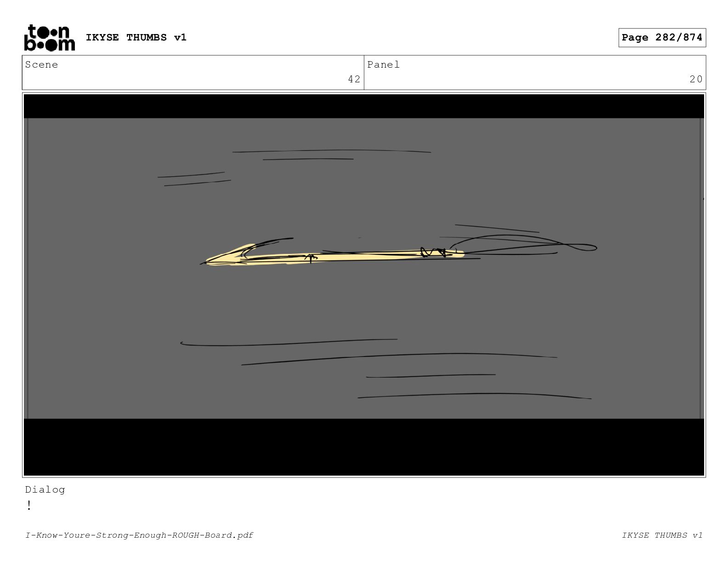Click the 'Scene' label
This screenshot has width=728, height=563.
coord(41,65)
